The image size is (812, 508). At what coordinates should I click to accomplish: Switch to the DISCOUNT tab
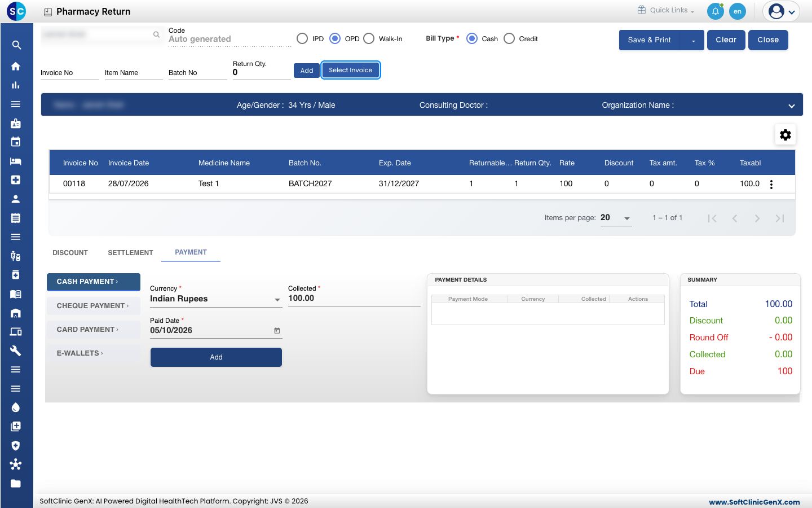[x=70, y=253]
